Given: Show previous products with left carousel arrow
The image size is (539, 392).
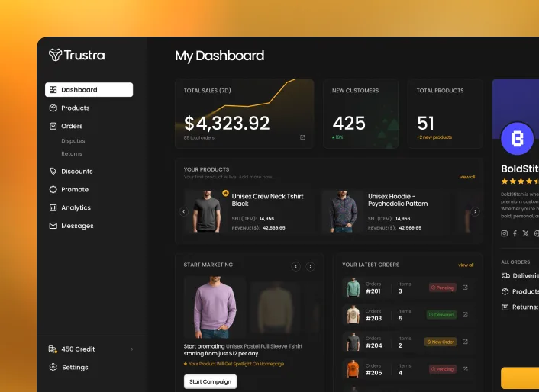Looking at the screenshot, I should pyautogui.click(x=183, y=211).
